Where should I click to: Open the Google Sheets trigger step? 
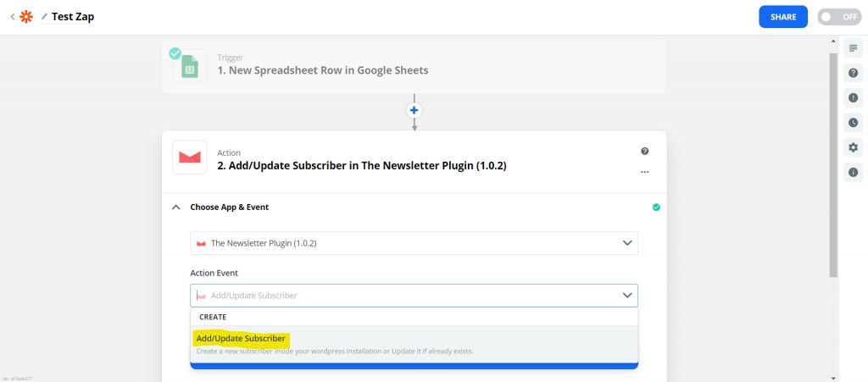pos(414,66)
